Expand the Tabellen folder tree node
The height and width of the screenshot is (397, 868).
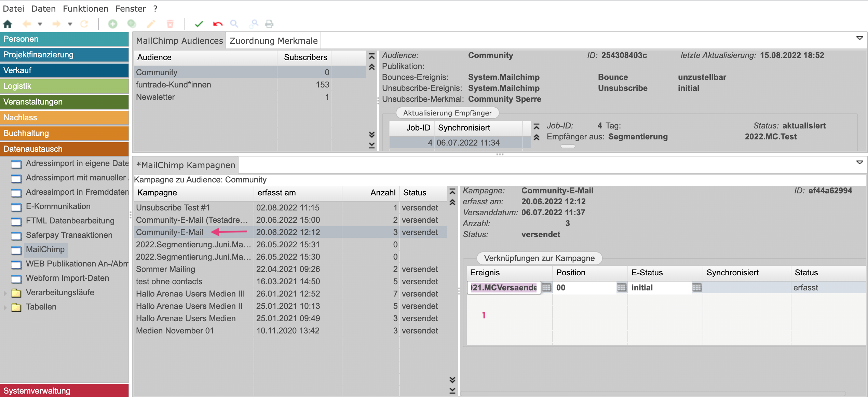(5, 307)
